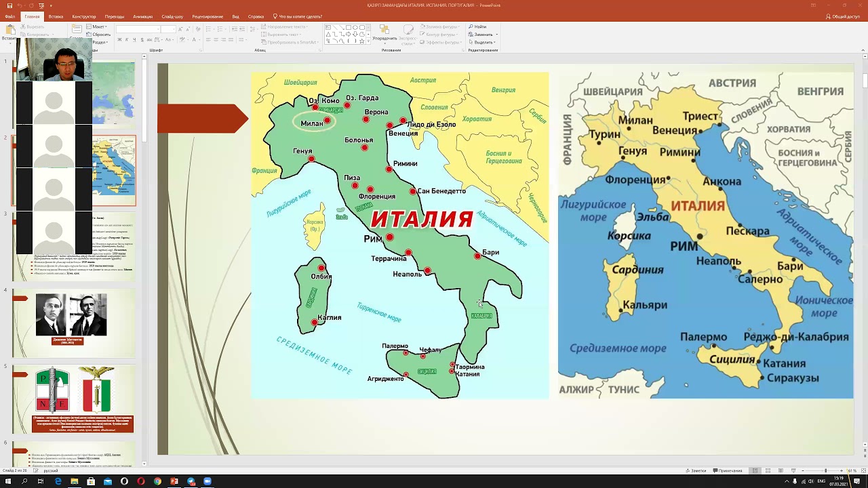Switch to the Анимация ribbon tab
868x488 pixels.
[x=143, y=16]
